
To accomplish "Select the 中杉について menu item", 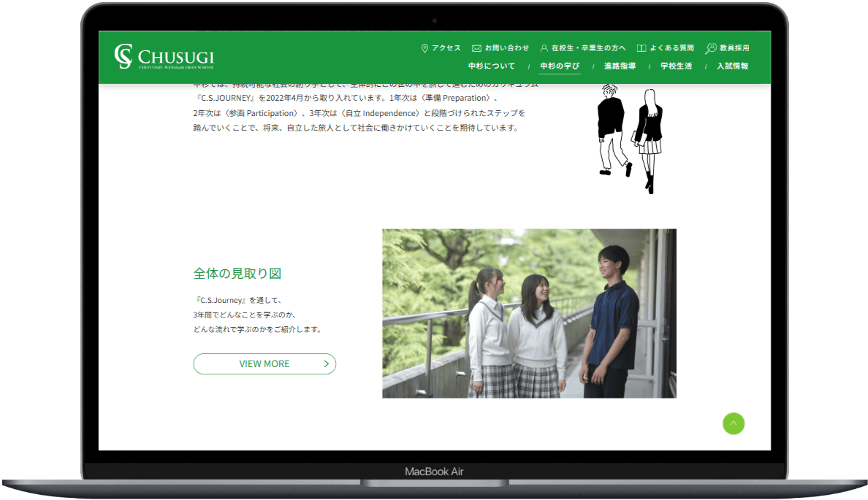I will click(492, 66).
